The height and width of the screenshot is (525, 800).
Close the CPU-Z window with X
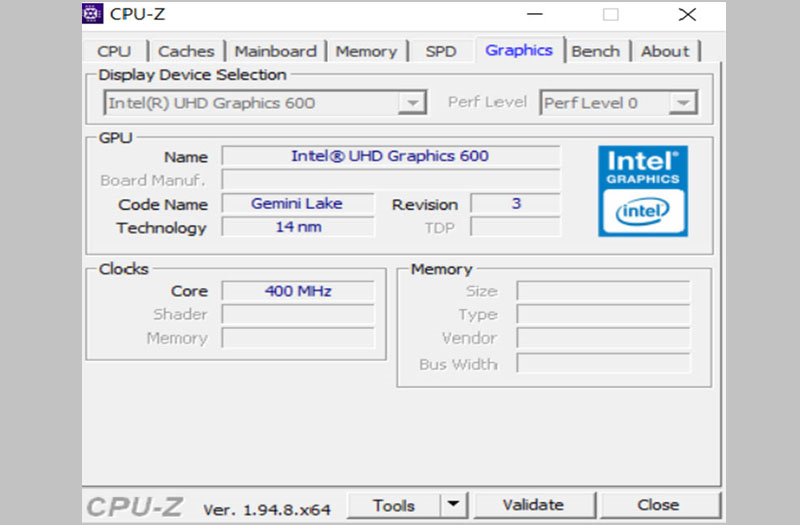pyautogui.click(x=687, y=14)
